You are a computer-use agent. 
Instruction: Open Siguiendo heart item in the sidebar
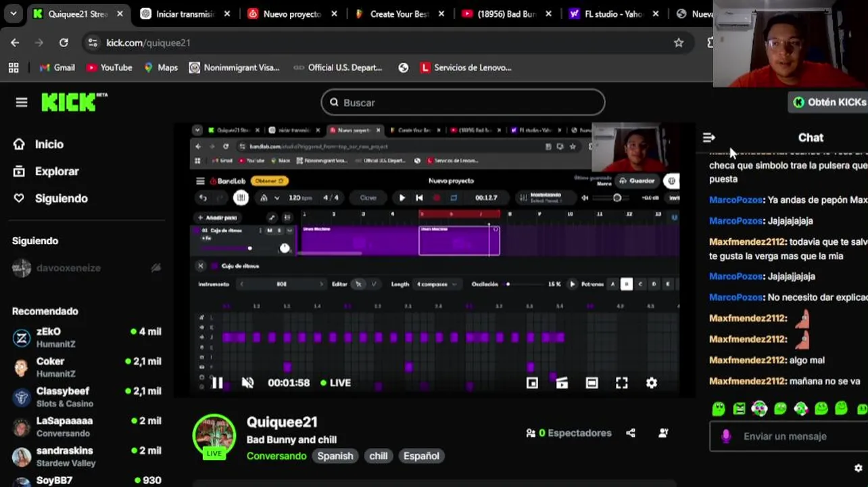(50, 198)
